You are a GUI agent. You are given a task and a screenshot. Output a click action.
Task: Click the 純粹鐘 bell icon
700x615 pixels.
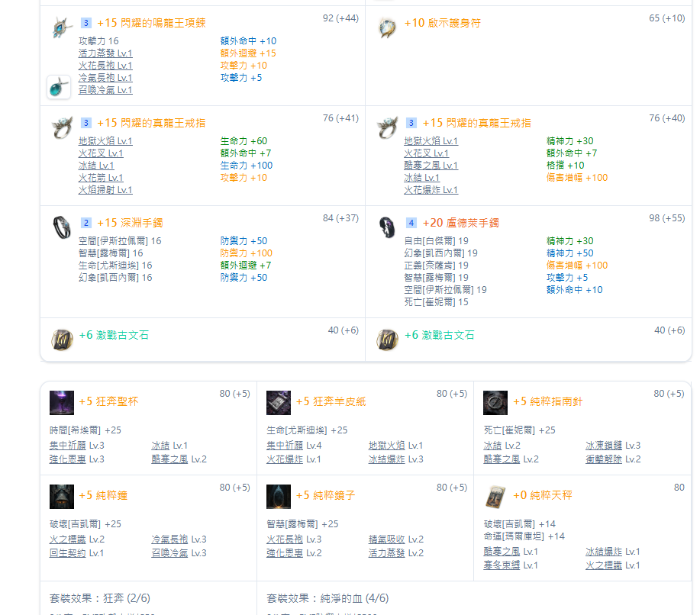coord(62,496)
